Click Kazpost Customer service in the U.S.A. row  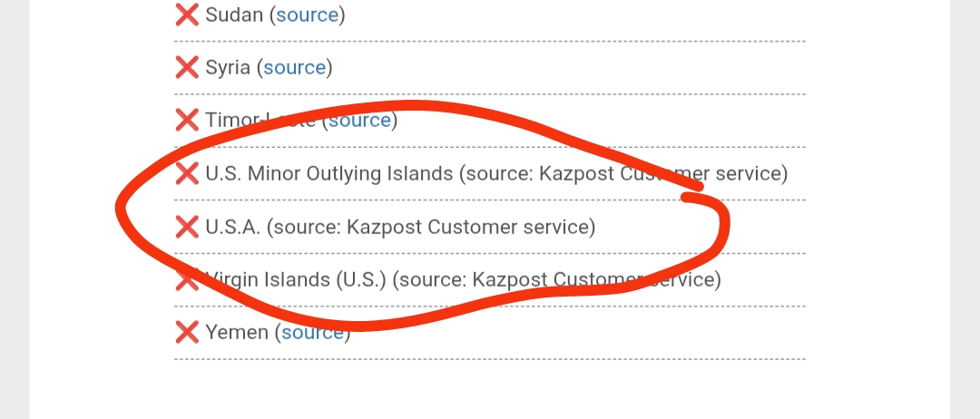click(x=470, y=226)
